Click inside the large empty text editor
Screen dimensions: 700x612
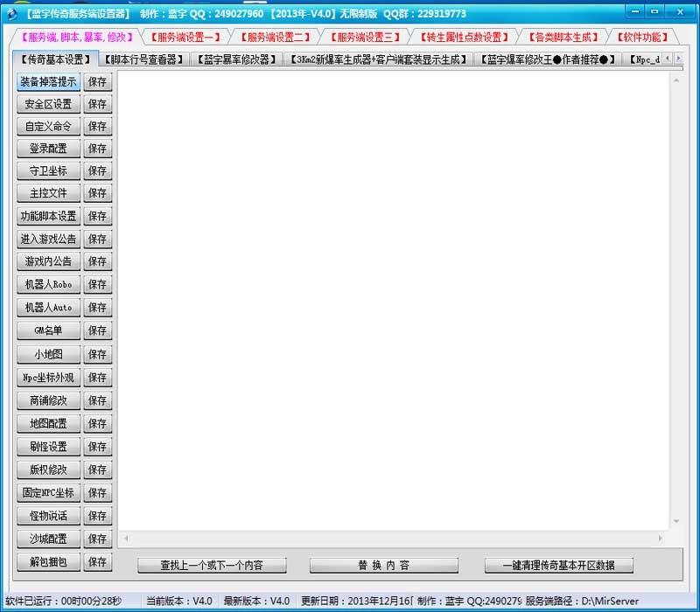[x=394, y=297]
